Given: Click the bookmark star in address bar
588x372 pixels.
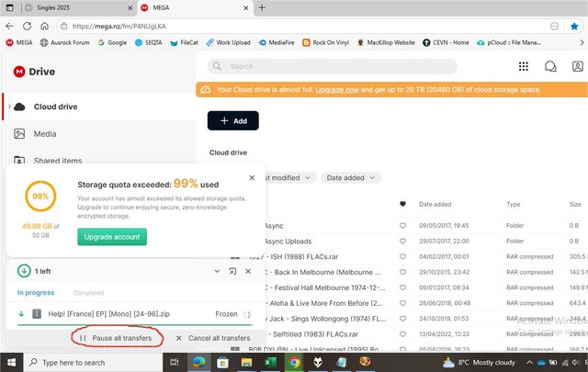Looking at the screenshot, I should click(x=574, y=26).
